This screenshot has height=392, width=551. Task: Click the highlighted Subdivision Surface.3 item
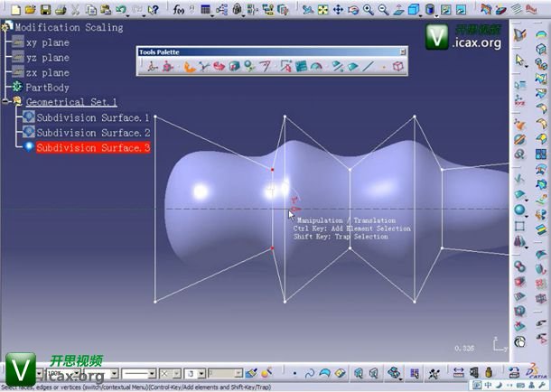(x=92, y=147)
